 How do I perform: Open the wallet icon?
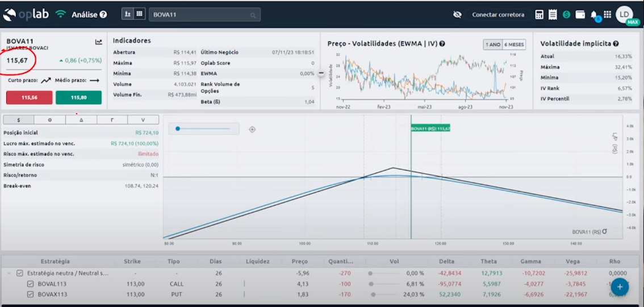point(580,15)
